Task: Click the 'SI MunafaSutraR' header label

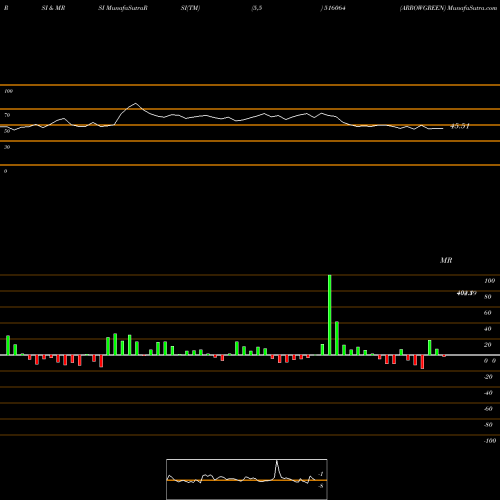Action: pos(123,8)
